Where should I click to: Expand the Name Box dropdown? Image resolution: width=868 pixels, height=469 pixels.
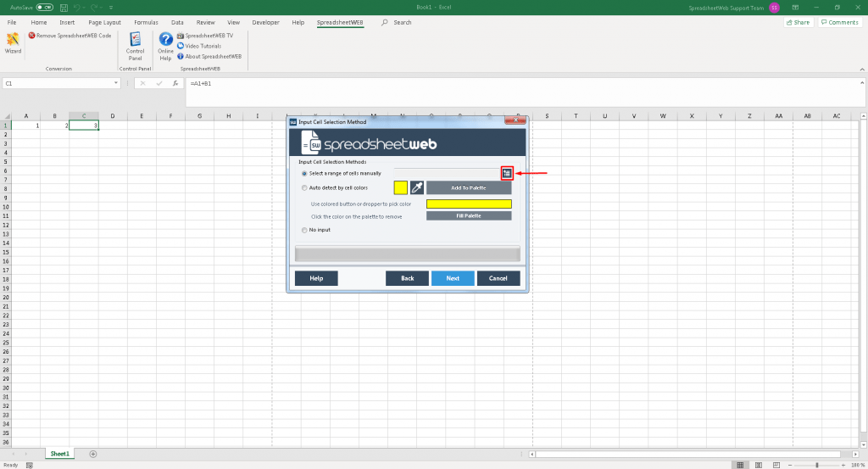tap(115, 83)
